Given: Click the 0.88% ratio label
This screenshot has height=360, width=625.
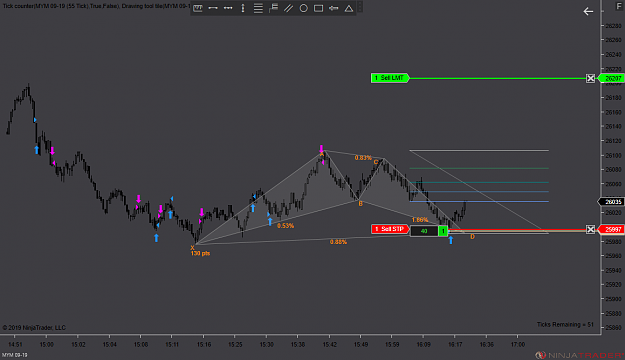Looking at the screenshot, I should (338, 242).
